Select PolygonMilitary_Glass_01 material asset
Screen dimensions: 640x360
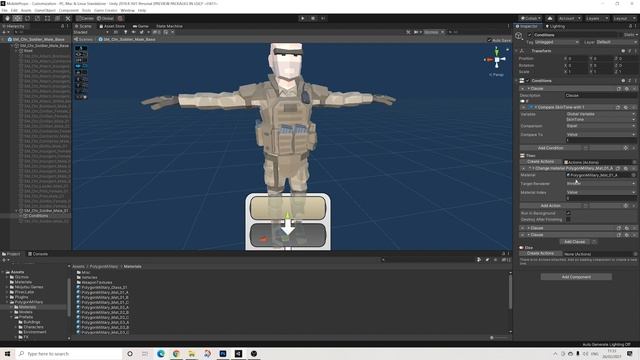click(x=104, y=287)
